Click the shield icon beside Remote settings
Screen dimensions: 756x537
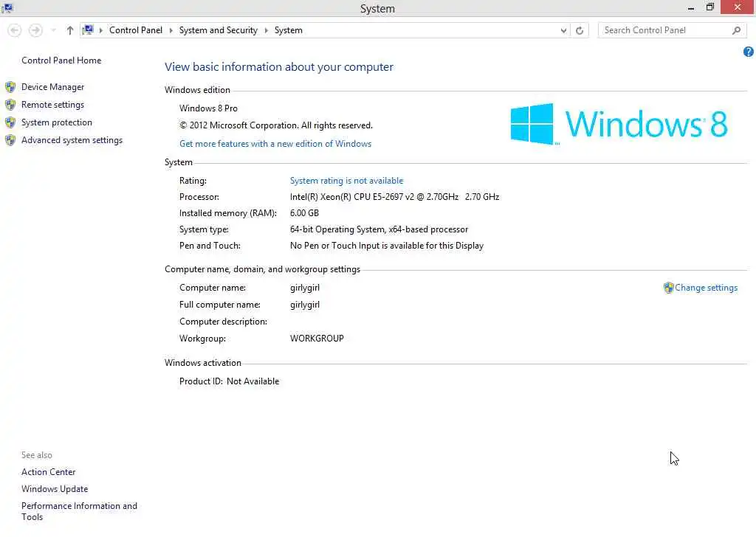(10, 105)
